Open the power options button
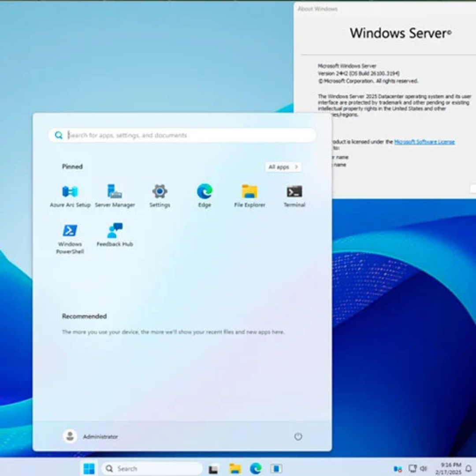Image resolution: width=476 pixels, height=476 pixels. click(x=298, y=436)
